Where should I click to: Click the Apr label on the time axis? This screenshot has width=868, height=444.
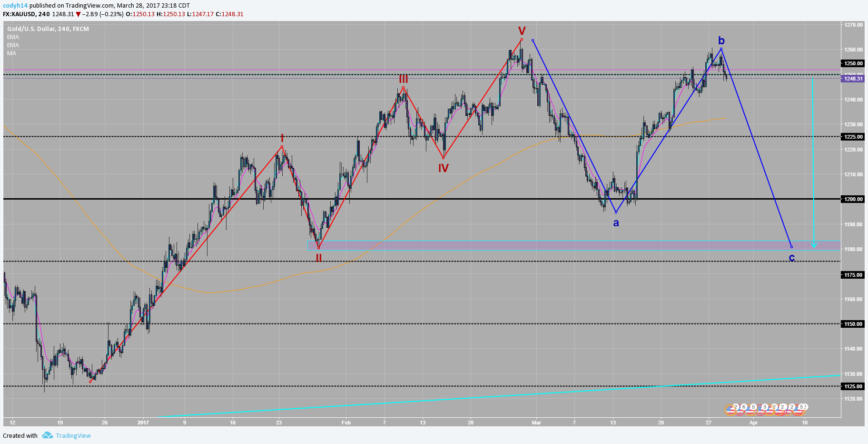tap(753, 423)
